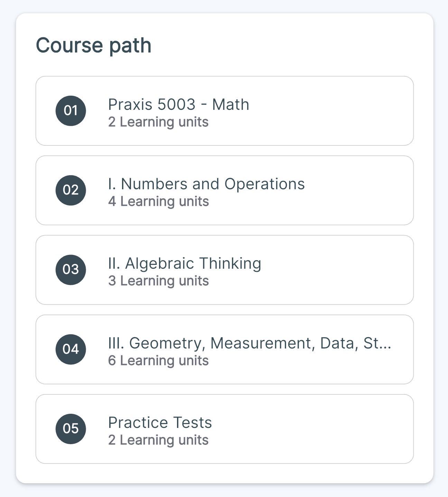Select the '4 Learning units' label
Image resolution: width=448 pixels, height=497 pixels.
158,201
